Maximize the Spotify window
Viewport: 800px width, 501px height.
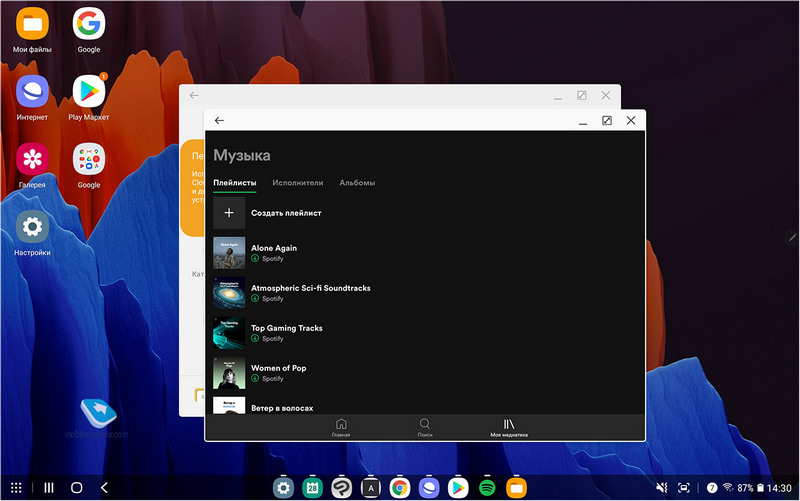pyautogui.click(x=607, y=120)
